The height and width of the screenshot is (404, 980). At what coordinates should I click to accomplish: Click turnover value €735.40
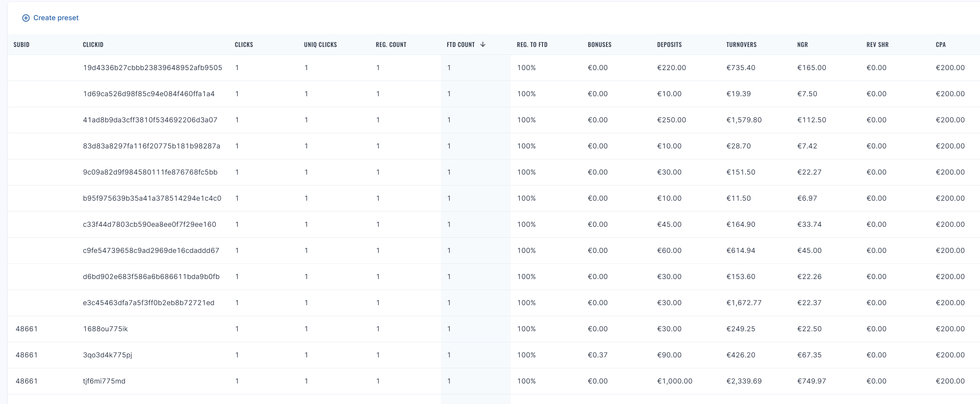[x=741, y=68]
